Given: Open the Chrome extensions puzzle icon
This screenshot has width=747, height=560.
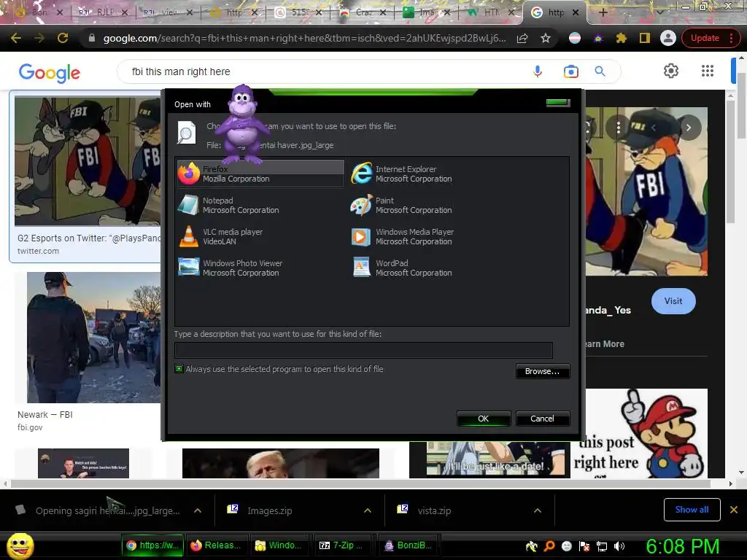Looking at the screenshot, I should [x=622, y=38].
